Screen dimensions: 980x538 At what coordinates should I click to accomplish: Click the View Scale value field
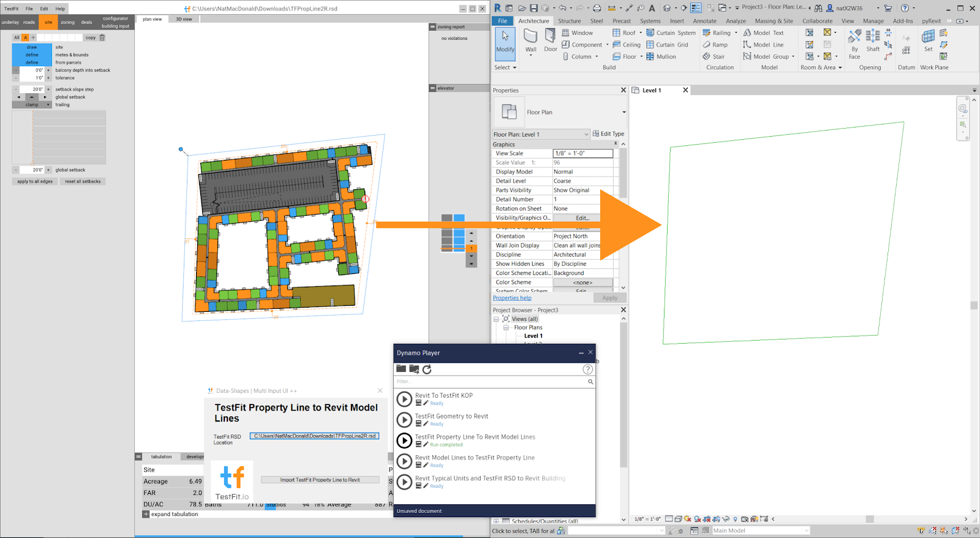[x=582, y=153]
